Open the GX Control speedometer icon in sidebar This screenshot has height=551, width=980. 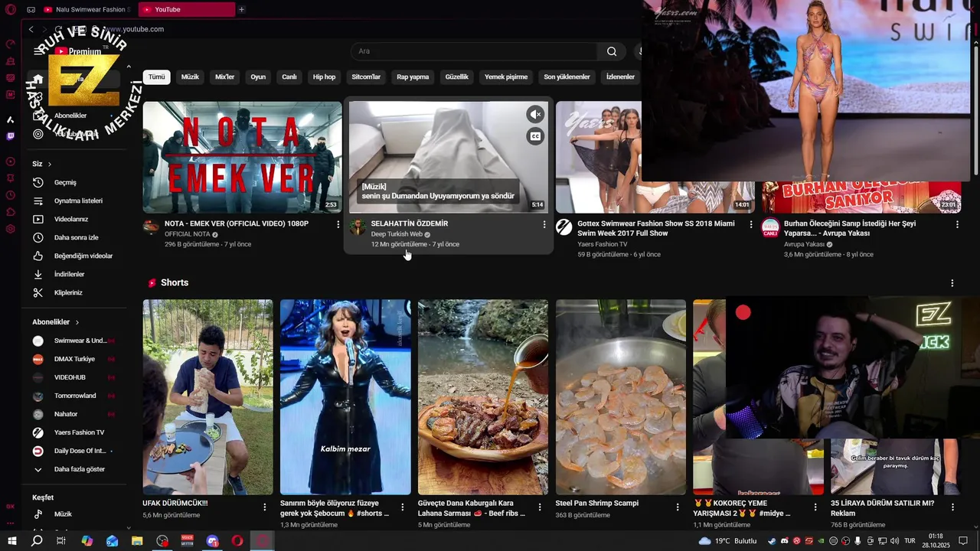pyautogui.click(x=11, y=44)
